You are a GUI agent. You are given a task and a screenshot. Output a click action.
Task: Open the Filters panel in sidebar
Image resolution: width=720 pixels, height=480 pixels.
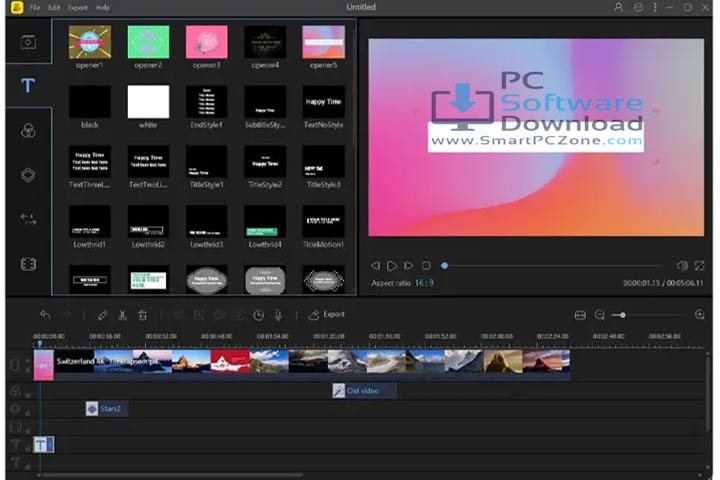28,131
